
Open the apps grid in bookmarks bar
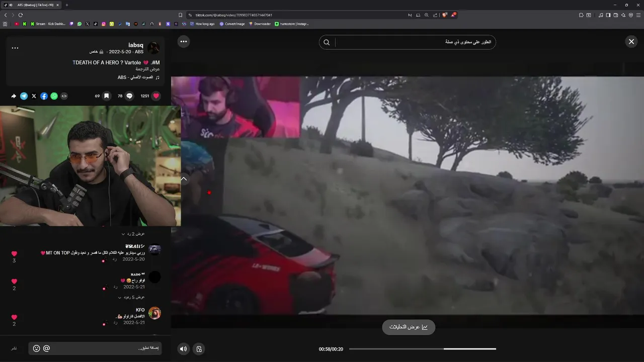pyautogui.click(x=5, y=24)
